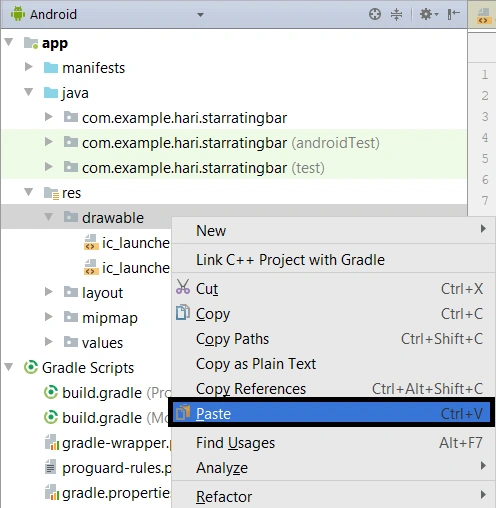Open the Android view dropdown arrow
496x508 pixels.
[x=200, y=15]
